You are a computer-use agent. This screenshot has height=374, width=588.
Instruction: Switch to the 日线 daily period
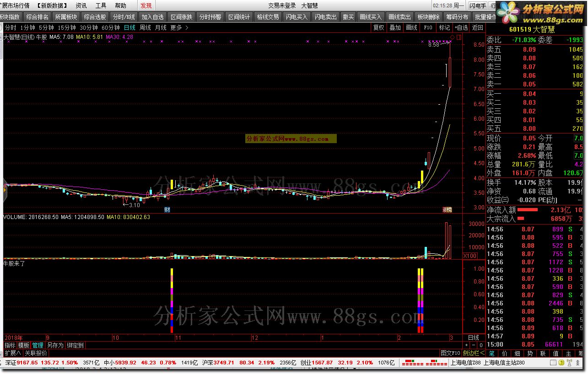[x=129, y=27]
